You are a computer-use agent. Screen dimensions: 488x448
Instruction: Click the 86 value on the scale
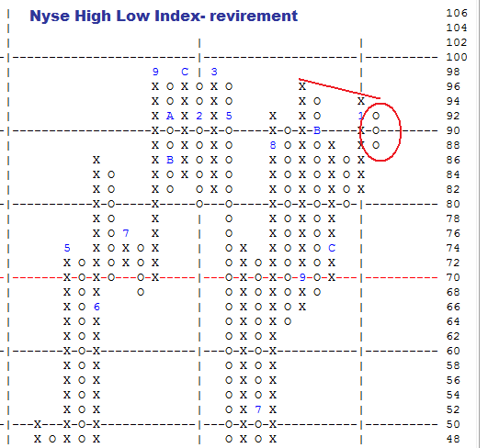(x=453, y=160)
